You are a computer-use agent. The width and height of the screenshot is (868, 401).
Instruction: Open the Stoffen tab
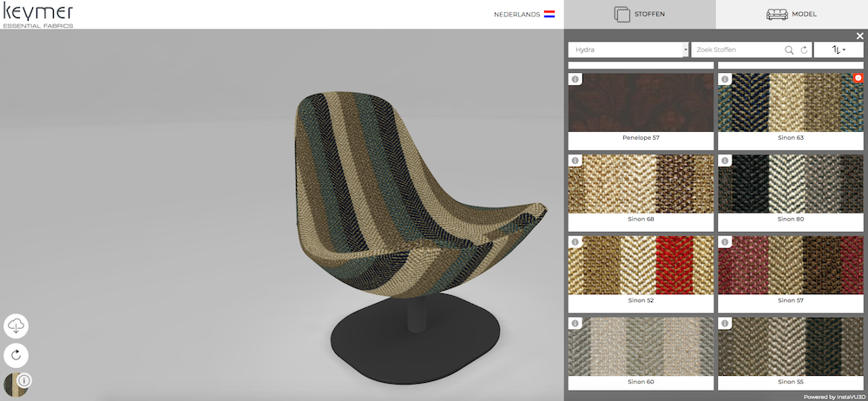(640, 15)
